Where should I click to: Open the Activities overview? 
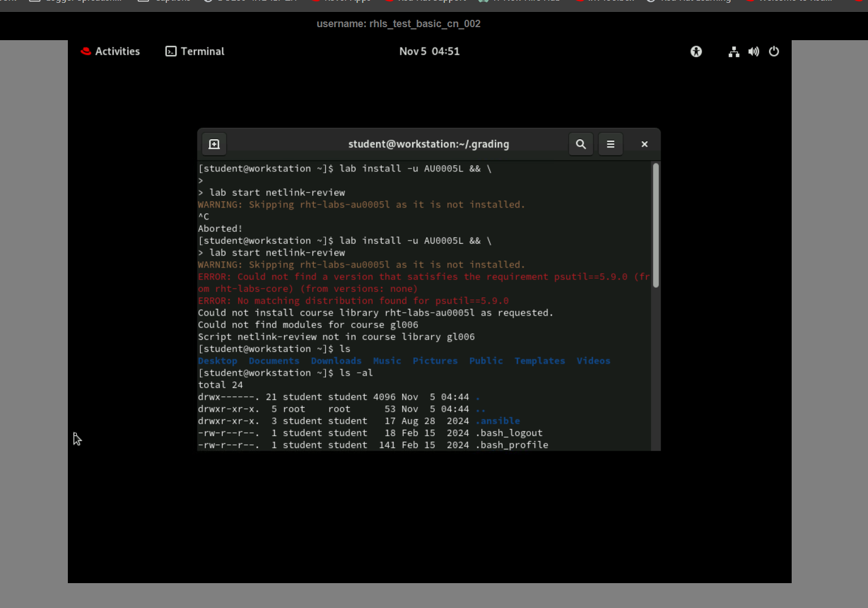pos(117,51)
